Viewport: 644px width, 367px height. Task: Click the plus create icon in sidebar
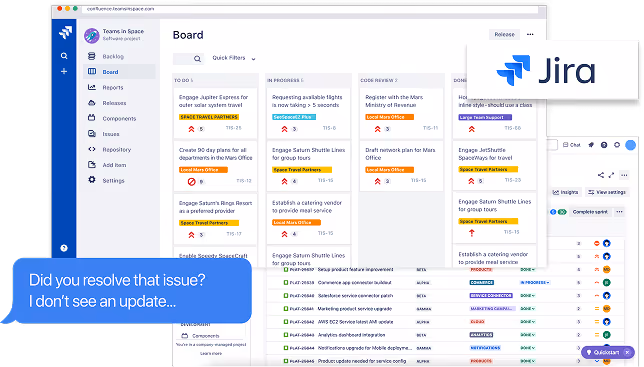tap(64, 71)
